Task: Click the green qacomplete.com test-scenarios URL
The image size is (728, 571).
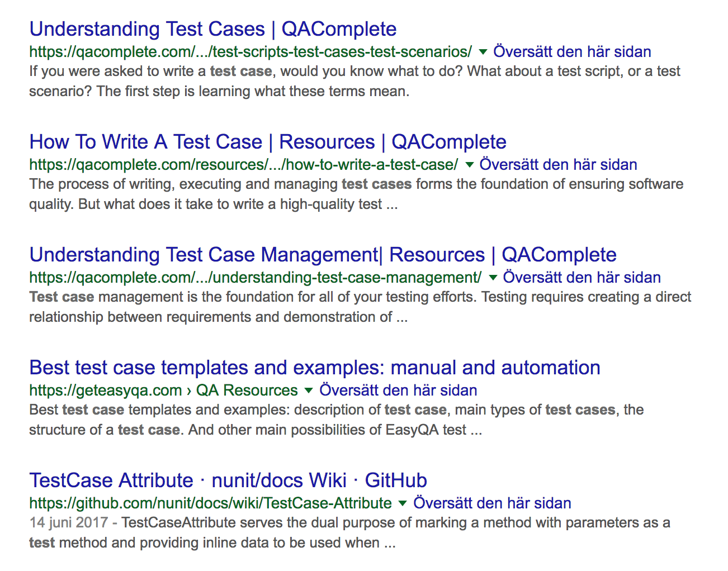Action: pos(250,52)
